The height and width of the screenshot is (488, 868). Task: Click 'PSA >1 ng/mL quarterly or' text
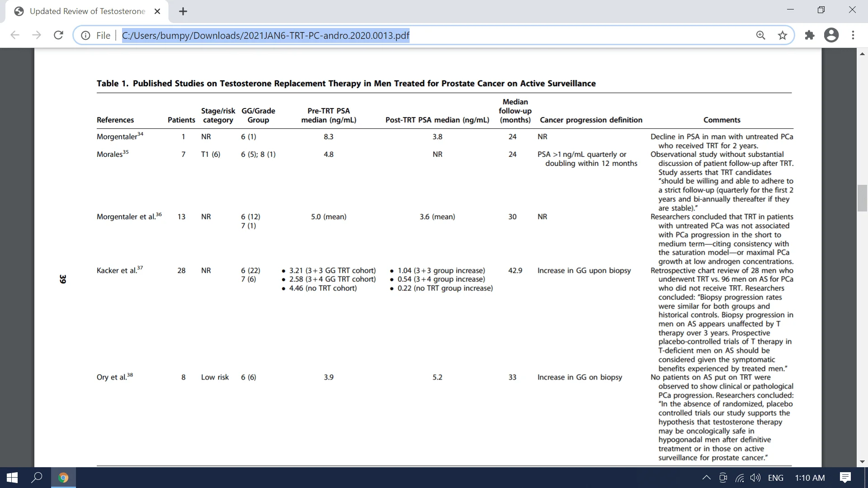582,154
